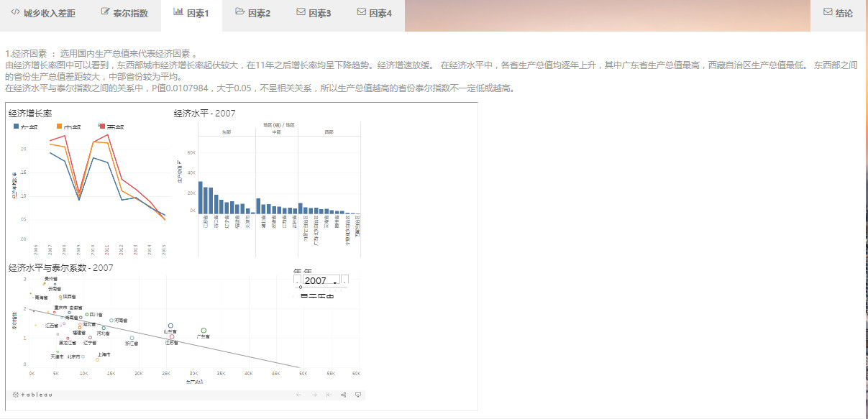Click the undo arrow in Tableau toolbar
Screen dimensions: 868x419
coord(299,395)
